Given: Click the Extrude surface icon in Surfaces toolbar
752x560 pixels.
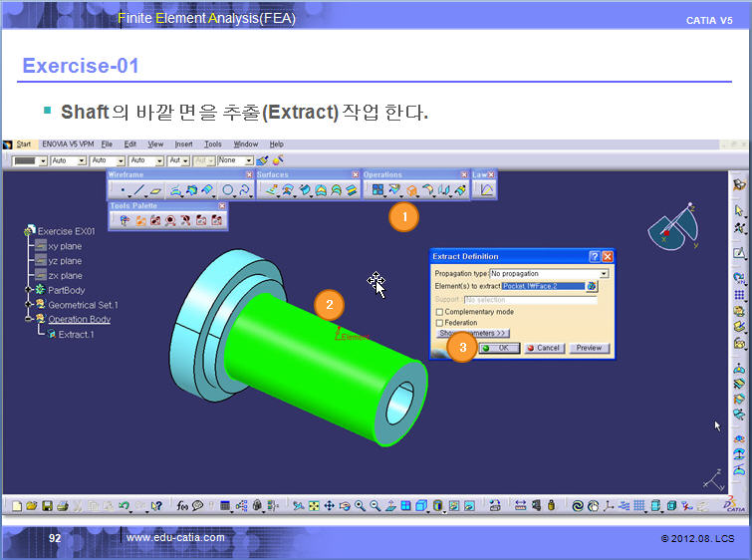Looking at the screenshot, I should (272, 190).
